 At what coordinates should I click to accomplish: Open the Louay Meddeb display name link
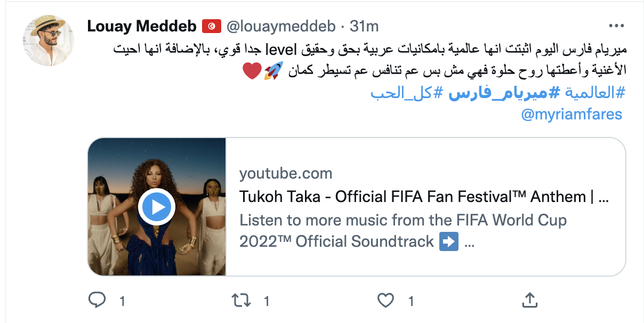(x=141, y=26)
